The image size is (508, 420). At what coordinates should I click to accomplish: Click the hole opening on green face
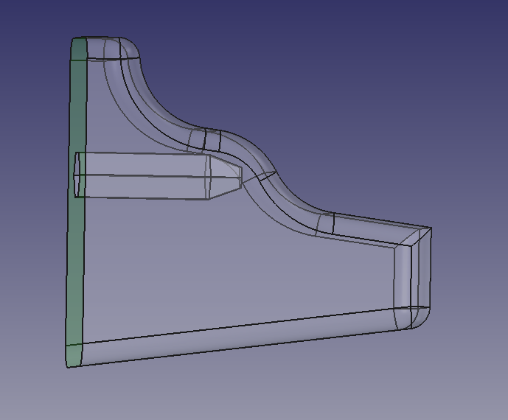(77, 175)
